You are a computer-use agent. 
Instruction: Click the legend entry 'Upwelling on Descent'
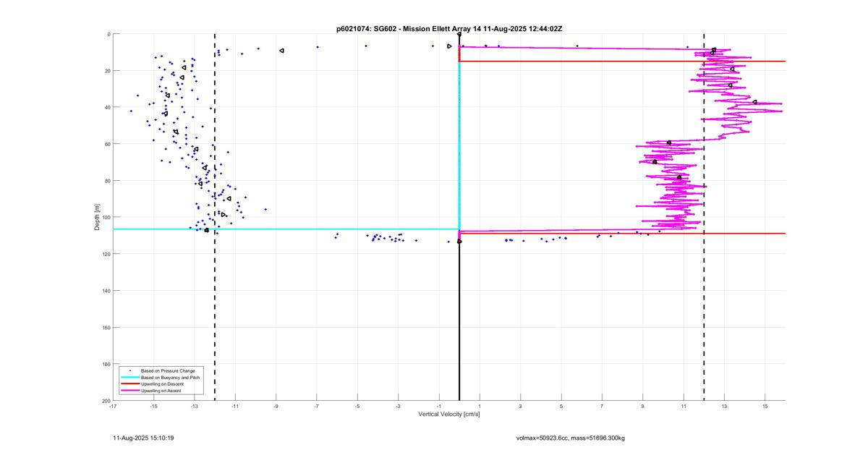click(x=163, y=383)
